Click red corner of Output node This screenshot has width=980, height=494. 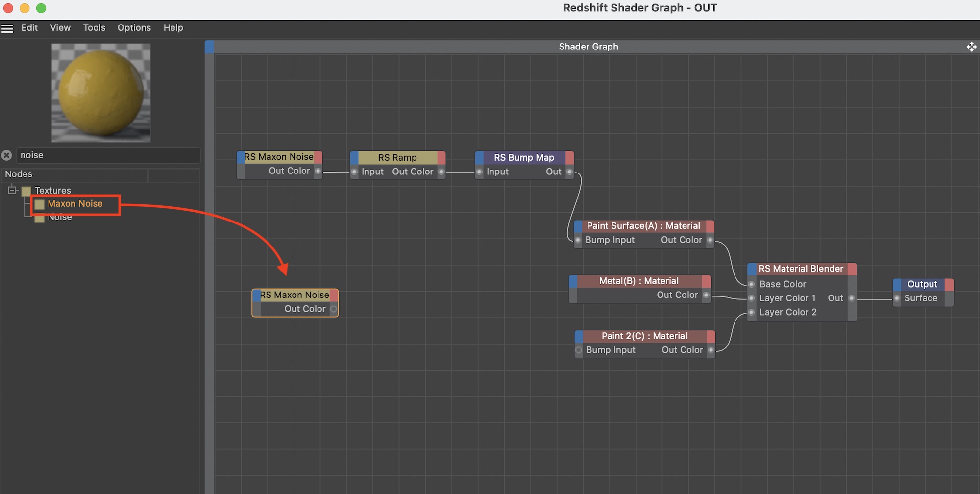[949, 285]
